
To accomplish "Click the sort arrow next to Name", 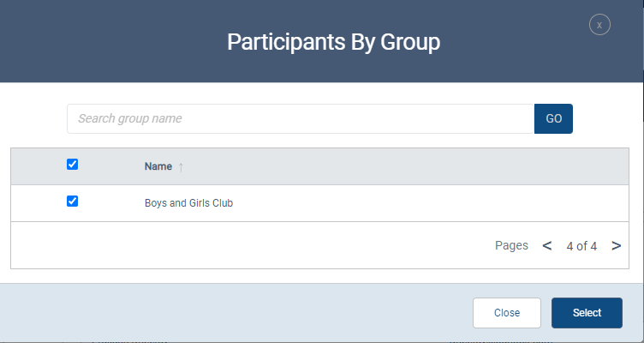I will tap(181, 166).
